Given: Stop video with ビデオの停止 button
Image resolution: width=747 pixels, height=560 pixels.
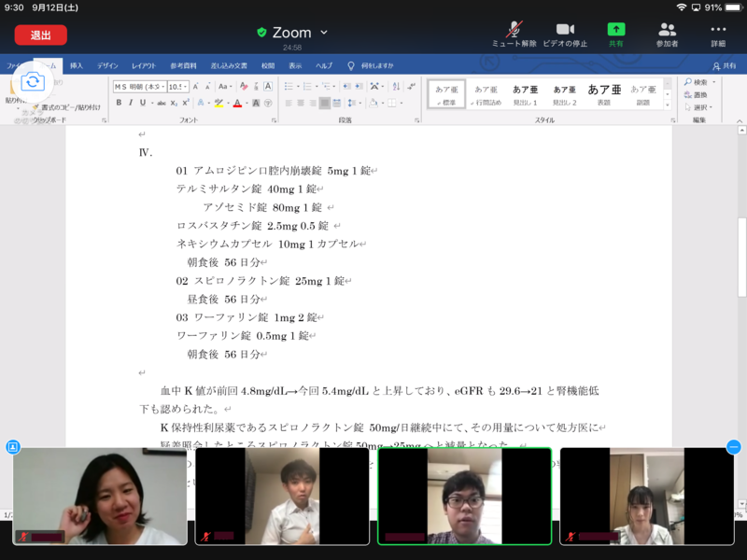Looking at the screenshot, I should (565, 34).
